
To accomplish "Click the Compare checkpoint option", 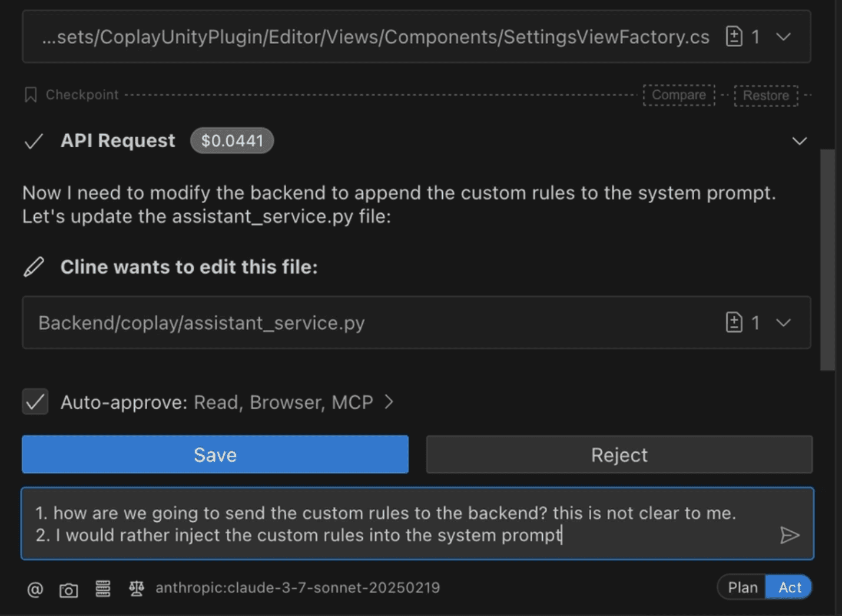I will point(678,95).
